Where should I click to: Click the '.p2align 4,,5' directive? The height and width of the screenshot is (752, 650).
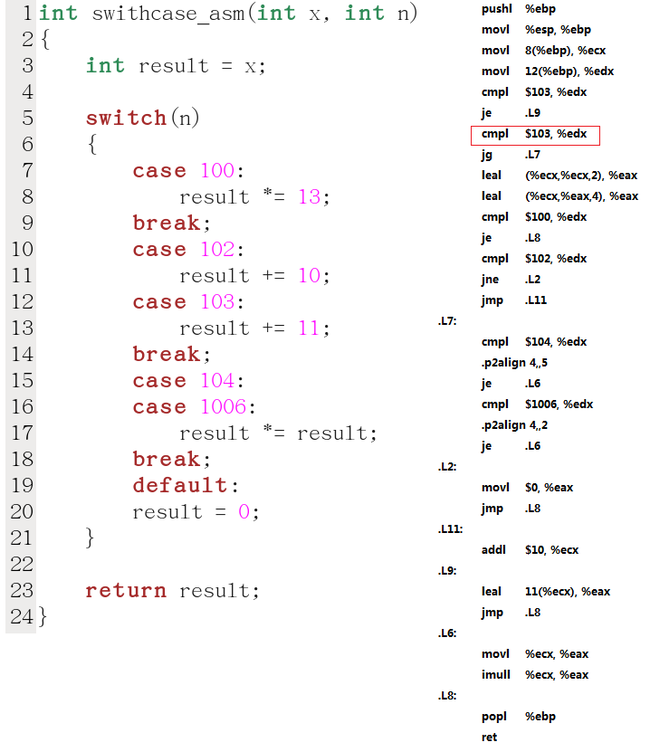point(514,363)
